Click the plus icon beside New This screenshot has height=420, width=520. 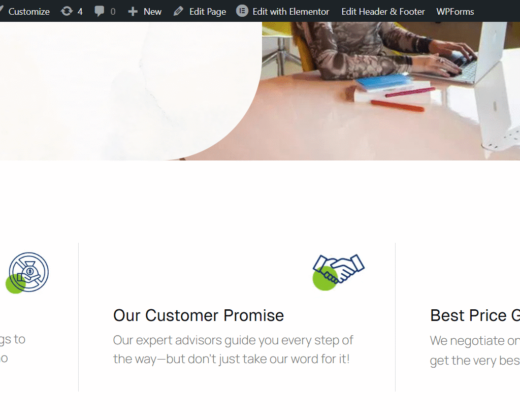[x=133, y=12]
